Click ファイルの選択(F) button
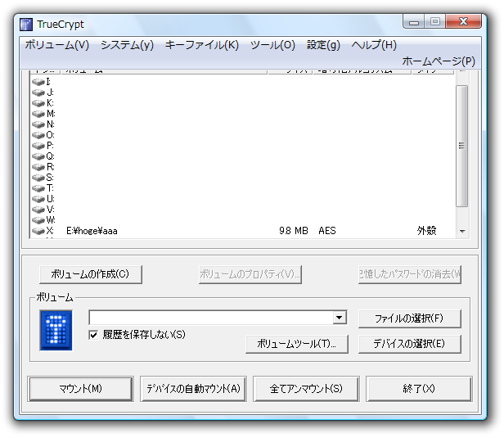Image resolution: width=504 pixels, height=438 pixels. tap(409, 318)
